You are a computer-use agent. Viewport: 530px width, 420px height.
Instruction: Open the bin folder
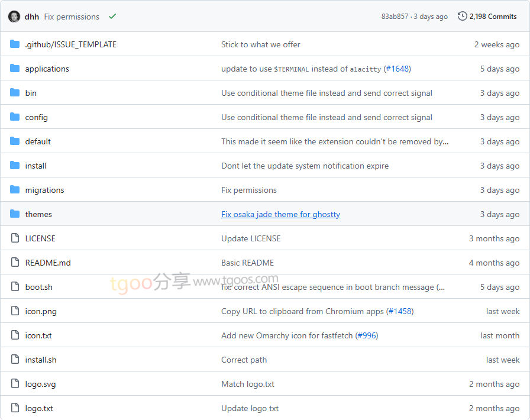pyautogui.click(x=31, y=93)
